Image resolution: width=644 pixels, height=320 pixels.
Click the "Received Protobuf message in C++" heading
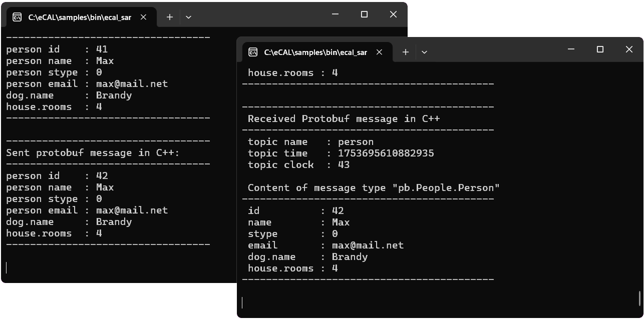pyautogui.click(x=344, y=118)
